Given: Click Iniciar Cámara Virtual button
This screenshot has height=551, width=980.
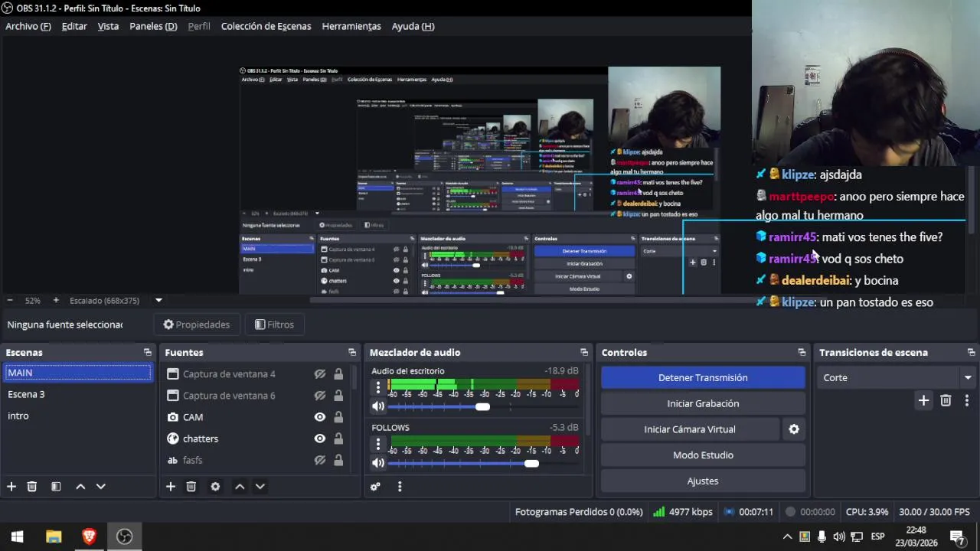Looking at the screenshot, I should point(690,429).
